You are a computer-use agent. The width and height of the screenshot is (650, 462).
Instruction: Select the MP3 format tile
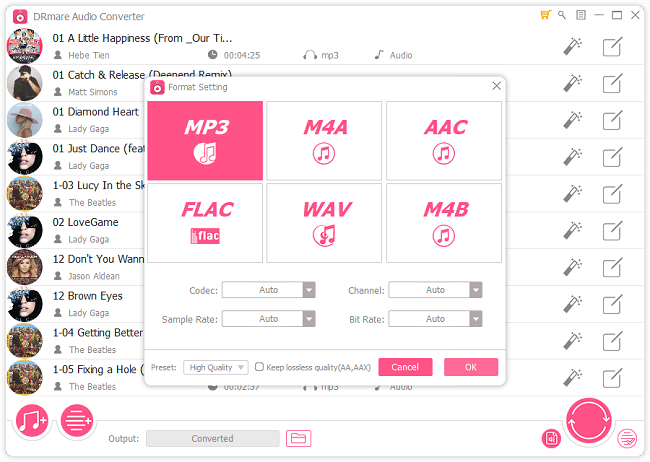point(206,139)
